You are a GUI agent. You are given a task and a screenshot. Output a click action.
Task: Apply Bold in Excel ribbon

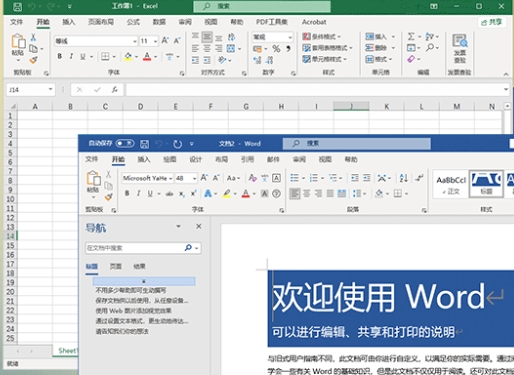tap(59, 56)
